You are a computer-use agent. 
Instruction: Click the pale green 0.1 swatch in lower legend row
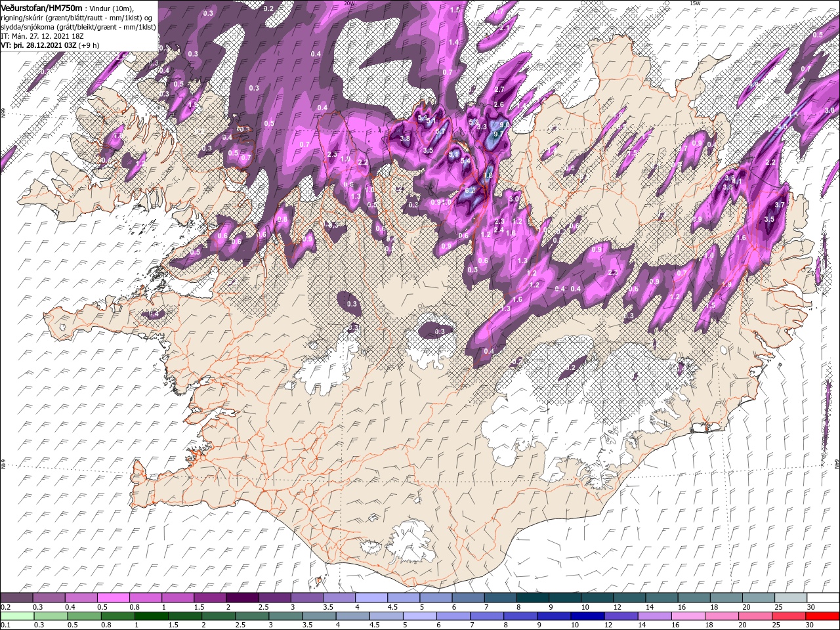click(x=16, y=616)
